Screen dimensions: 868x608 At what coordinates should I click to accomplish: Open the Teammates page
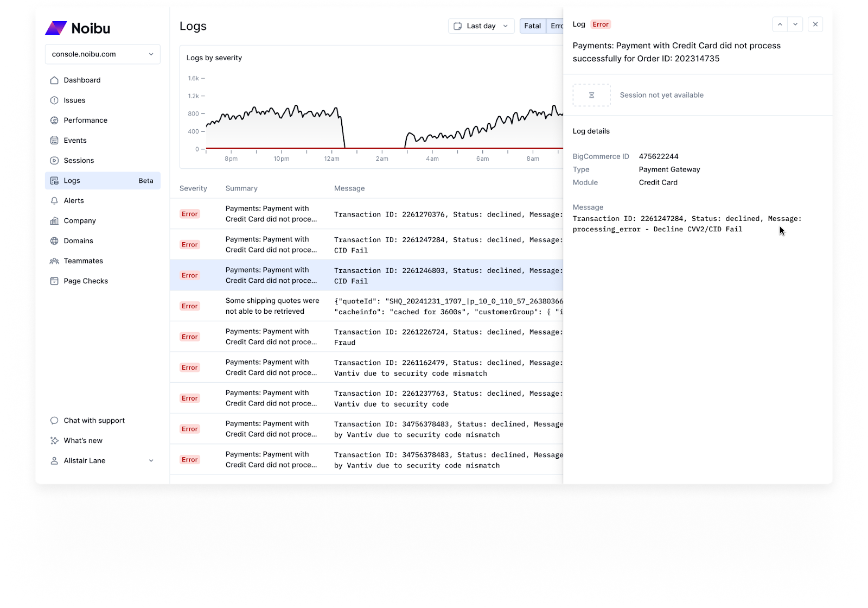(x=103, y=261)
